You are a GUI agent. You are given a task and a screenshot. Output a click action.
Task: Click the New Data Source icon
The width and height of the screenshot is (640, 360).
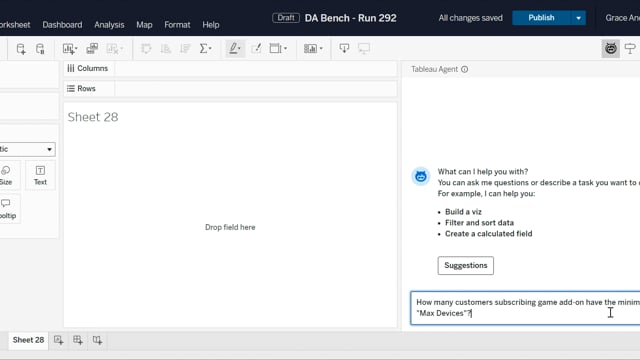pyautogui.click(x=21, y=49)
